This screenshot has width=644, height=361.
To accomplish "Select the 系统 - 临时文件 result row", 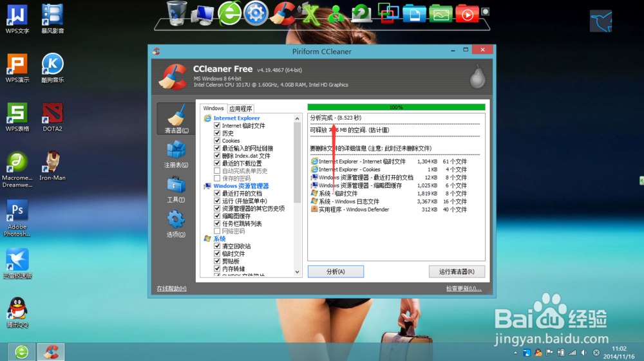I will (x=388, y=194).
